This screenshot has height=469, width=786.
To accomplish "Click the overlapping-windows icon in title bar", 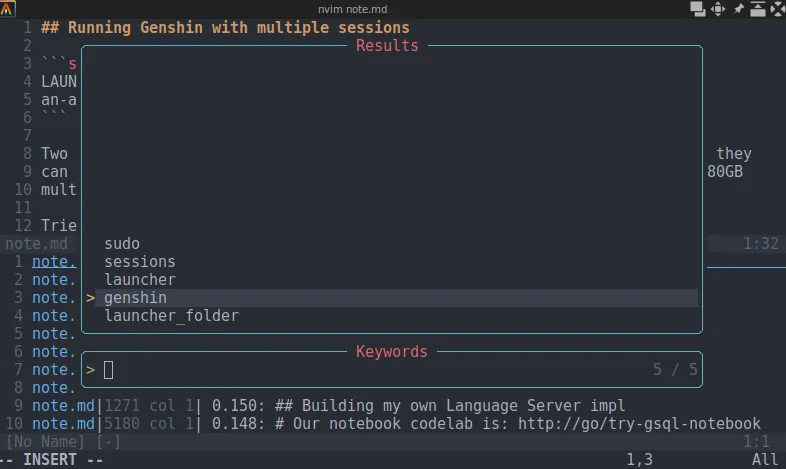I will point(697,9).
